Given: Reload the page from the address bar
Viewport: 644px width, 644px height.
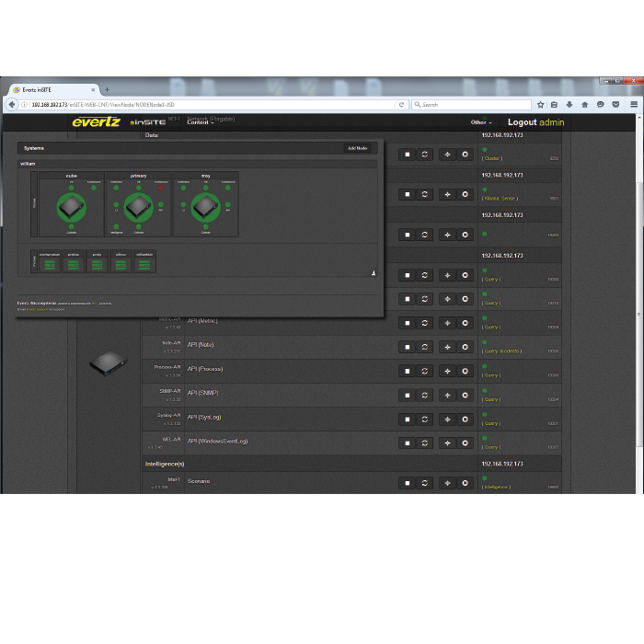Looking at the screenshot, I should 401,105.
